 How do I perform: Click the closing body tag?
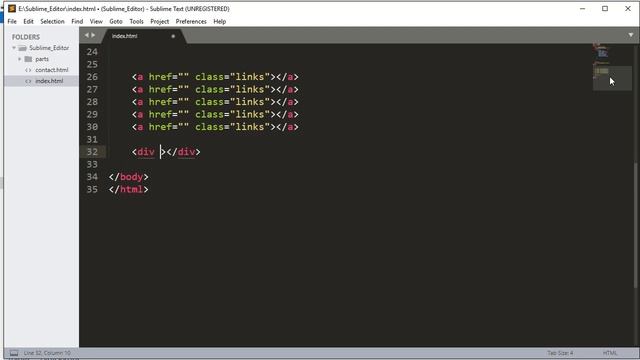coord(129,177)
